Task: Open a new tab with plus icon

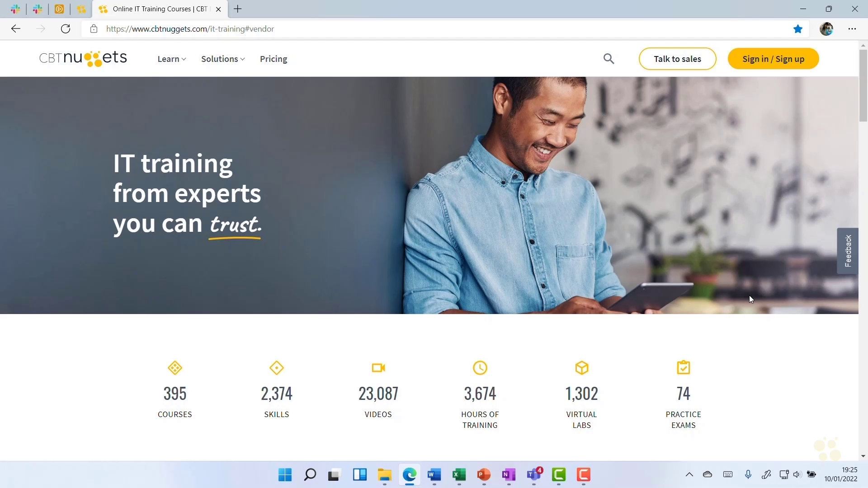Action: coord(238,9)
